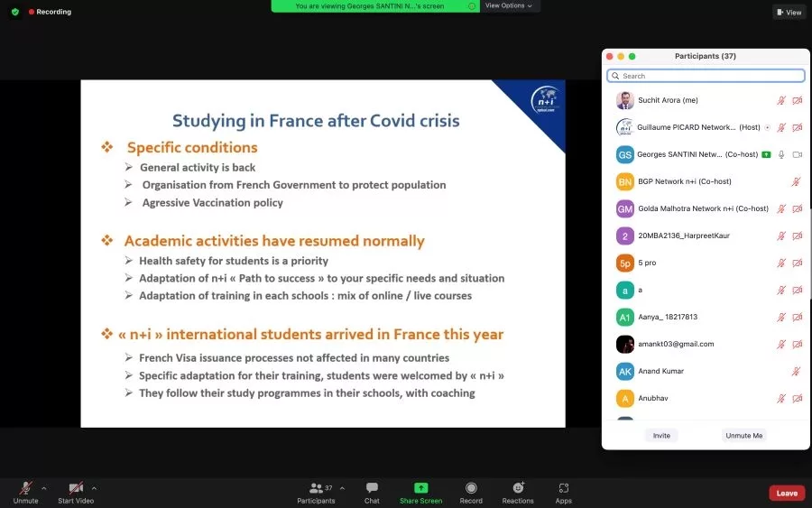The height and width of the screenshot is (508, 812).
Task: Select Georges SANTINI (Co-host) participant row
Action: click(x=706, y=154)
